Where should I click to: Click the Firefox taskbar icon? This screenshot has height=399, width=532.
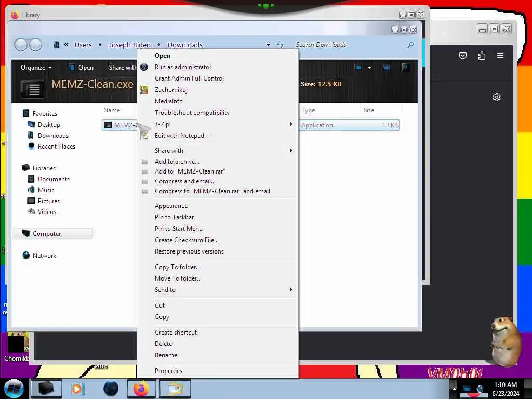click(x=142, y=389)
